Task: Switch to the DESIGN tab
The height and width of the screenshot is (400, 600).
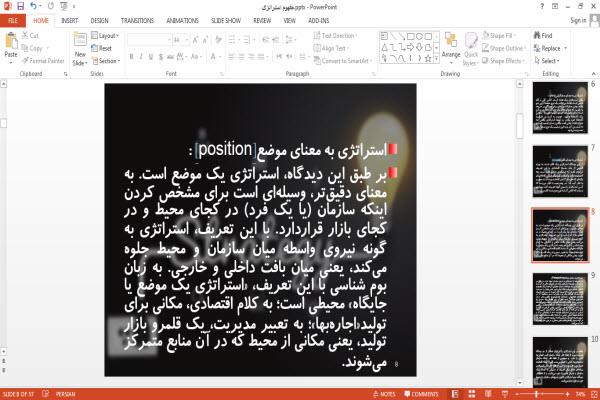Action: click(x=99, y=21)
